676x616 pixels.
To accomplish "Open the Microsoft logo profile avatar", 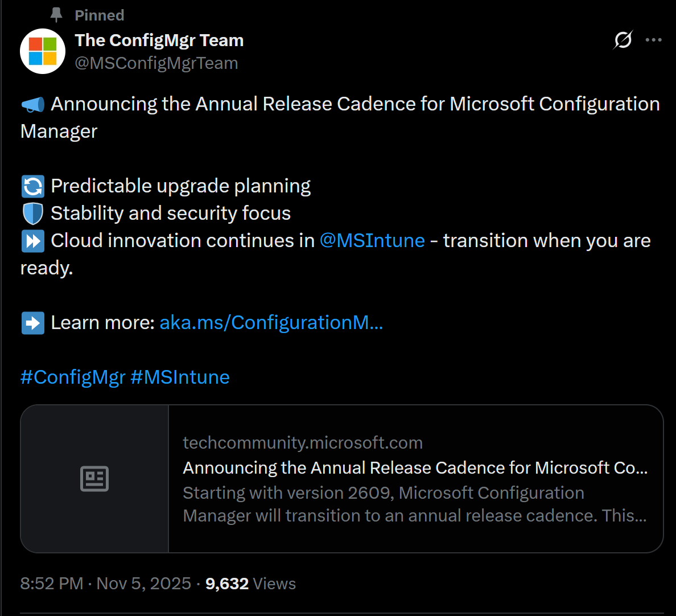I will [x=43, y=51].
